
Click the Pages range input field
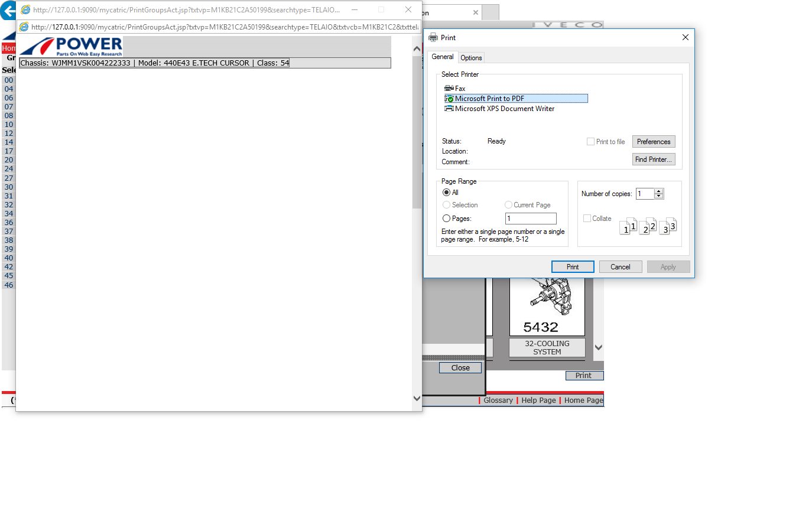point(530,219)
